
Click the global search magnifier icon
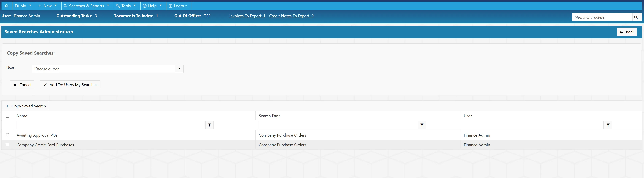pyautogui.click(x=636, y=17)
